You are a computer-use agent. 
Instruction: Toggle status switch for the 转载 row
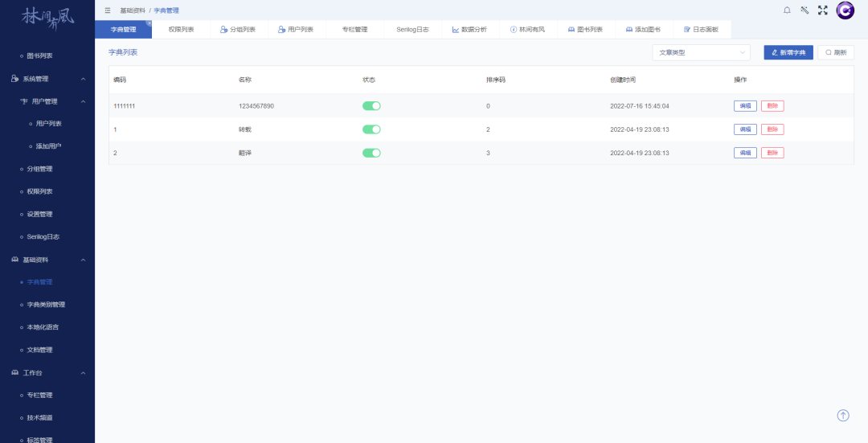371,129
